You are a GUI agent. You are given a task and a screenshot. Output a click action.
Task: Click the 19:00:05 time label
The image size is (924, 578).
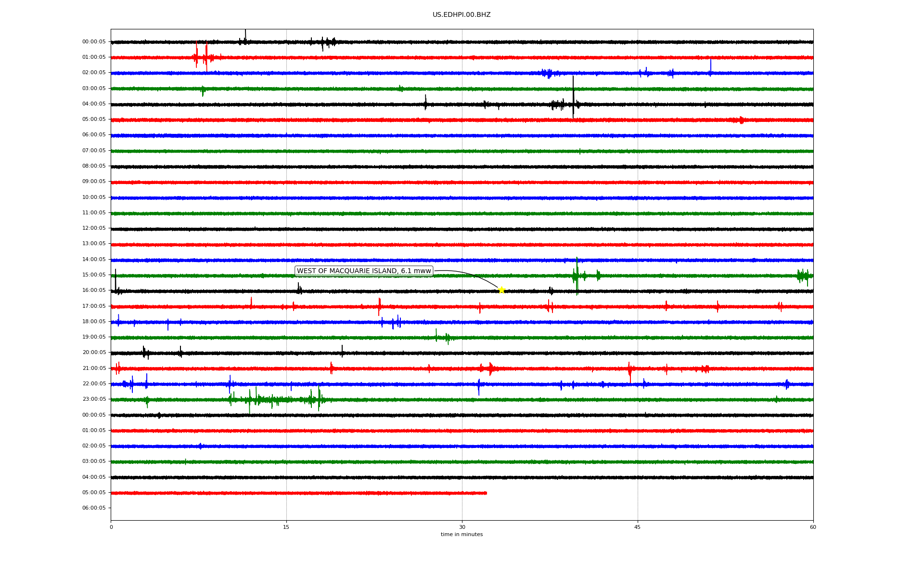94,337
